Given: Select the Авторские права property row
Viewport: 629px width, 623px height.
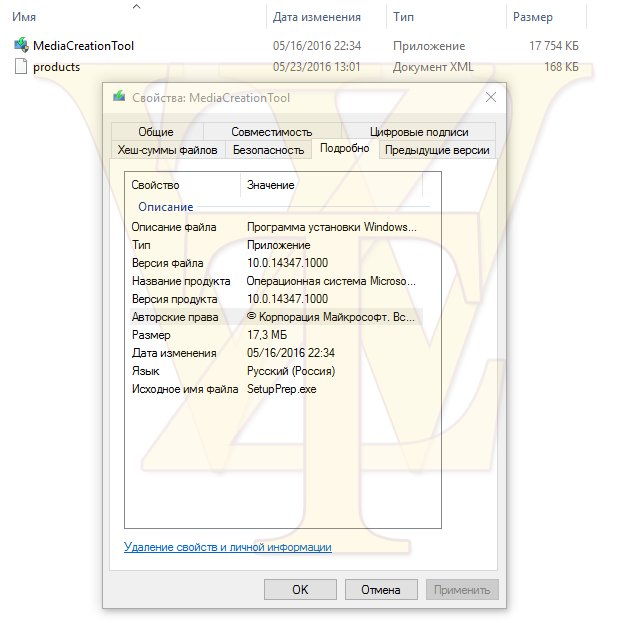Looking at the screenshot, I should (276, 317).
